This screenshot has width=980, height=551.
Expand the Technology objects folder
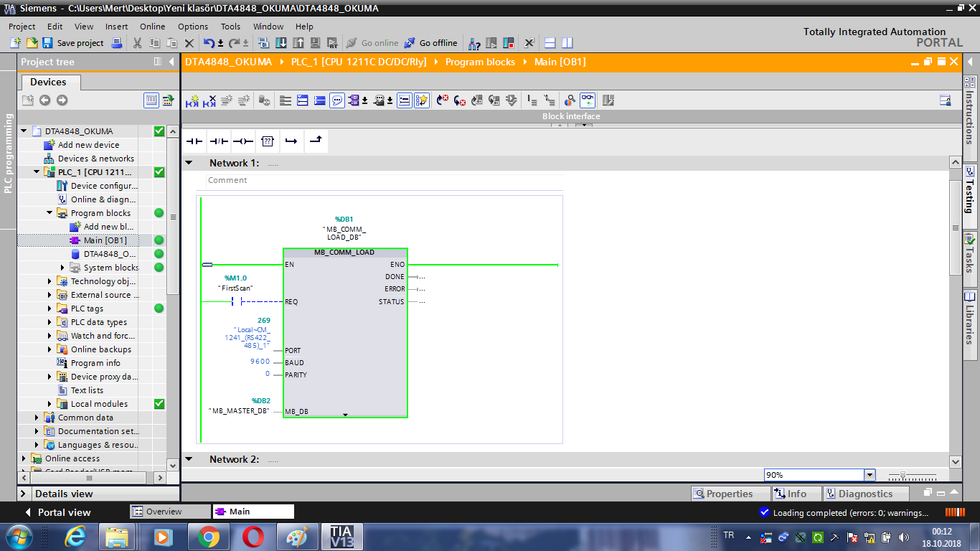50,281
